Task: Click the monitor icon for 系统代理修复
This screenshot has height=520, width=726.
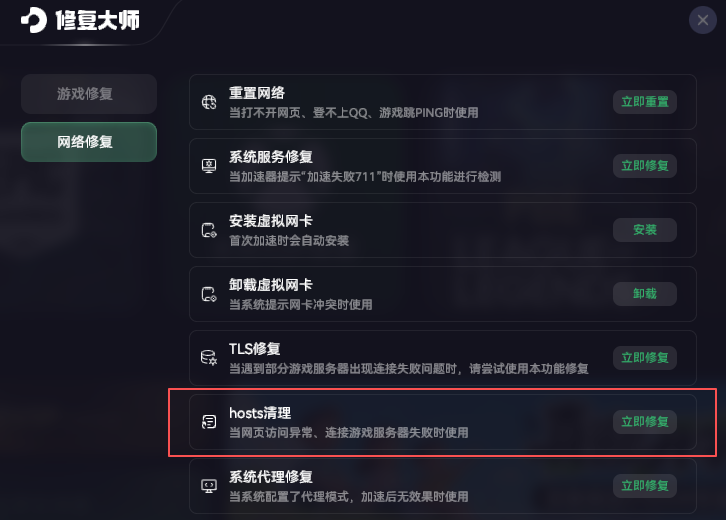Action: coord(209,486)
